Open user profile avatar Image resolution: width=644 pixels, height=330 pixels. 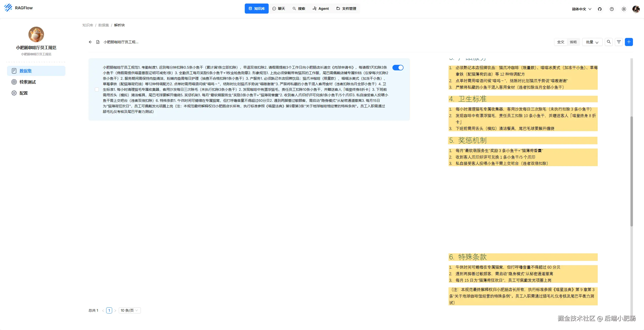tap(636, 9)
